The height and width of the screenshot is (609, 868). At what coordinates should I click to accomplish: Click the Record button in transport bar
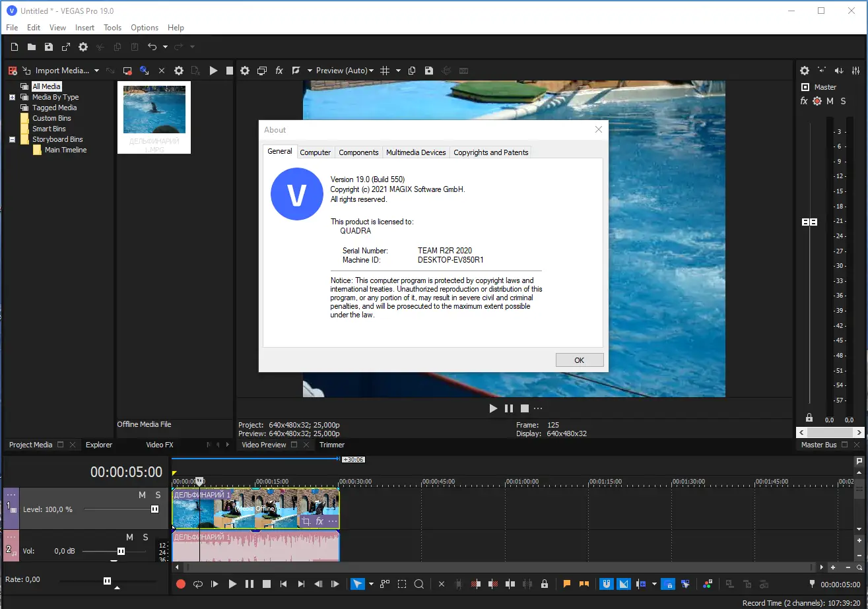[180, 584]
